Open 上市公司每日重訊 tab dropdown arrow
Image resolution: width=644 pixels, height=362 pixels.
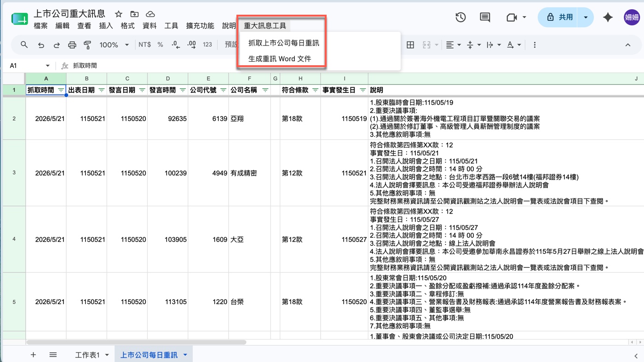pos(185,355)
